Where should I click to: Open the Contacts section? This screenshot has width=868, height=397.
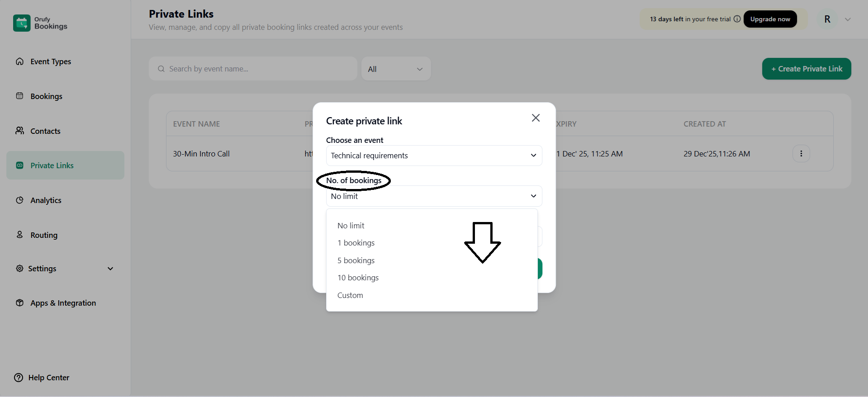coord(45,131)
